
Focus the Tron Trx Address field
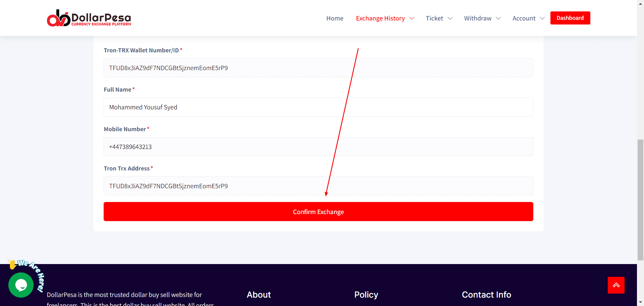tap(318, 186)
